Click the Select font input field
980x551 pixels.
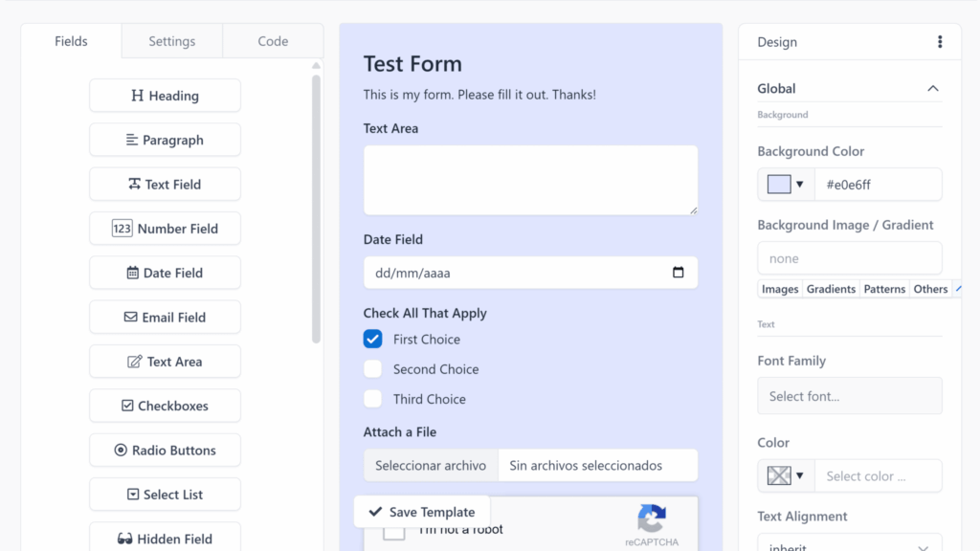[850, 396]
